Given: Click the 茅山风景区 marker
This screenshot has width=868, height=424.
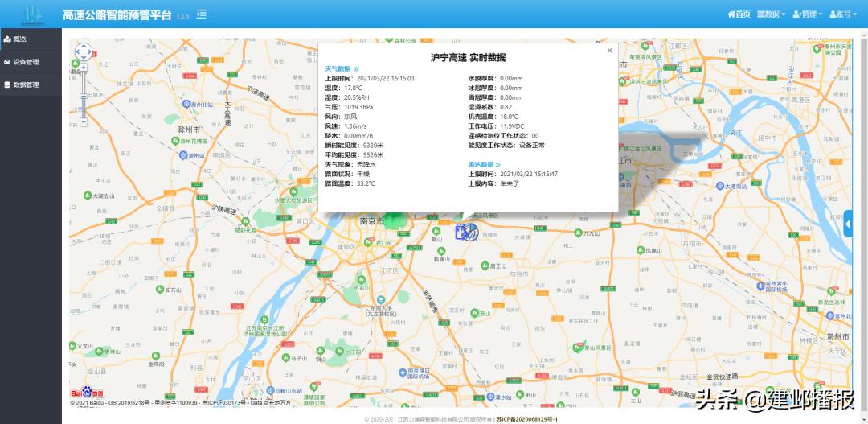Looking at the screenshot, I should pos(579,348).
